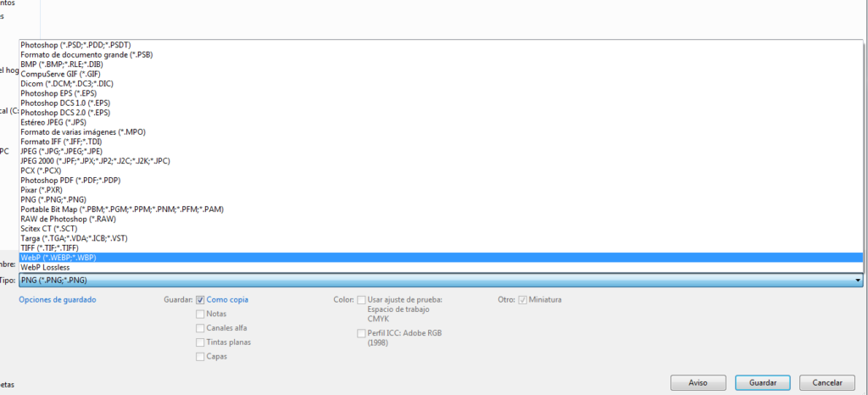Choose Pixar (*.PXR) format
The width and height of the screenshot is (868, 395).
click(x=441, y=190)
